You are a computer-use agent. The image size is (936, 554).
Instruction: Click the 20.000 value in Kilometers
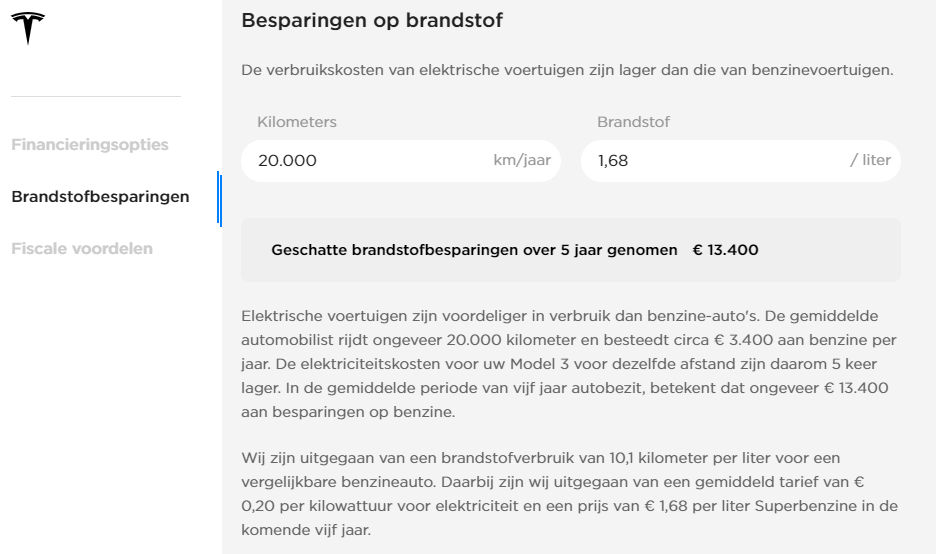(287, 161)
